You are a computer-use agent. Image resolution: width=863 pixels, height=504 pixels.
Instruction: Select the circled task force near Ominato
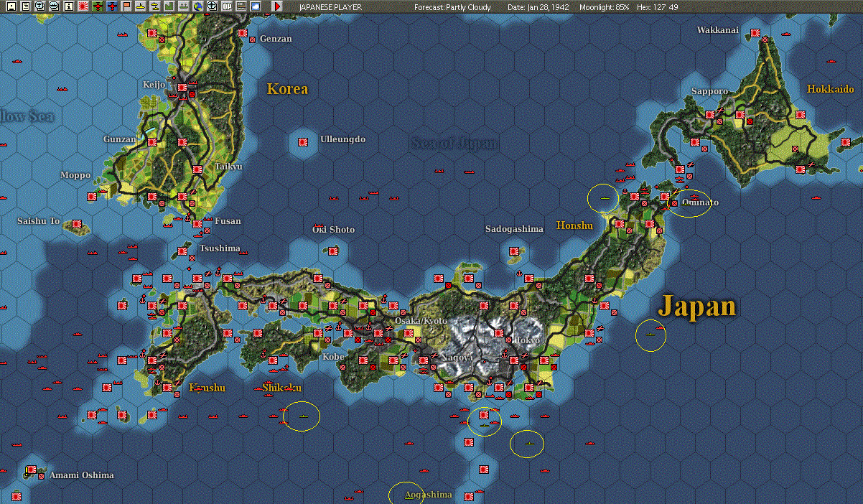click(689, 203)
